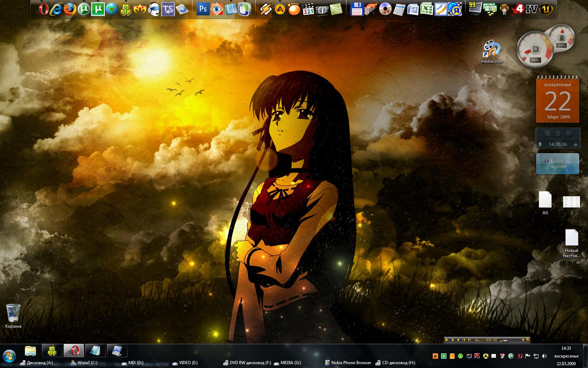Click the Service not available weather gadget
Viewport: 588px width, 368px height.
(x=558, y=164)
